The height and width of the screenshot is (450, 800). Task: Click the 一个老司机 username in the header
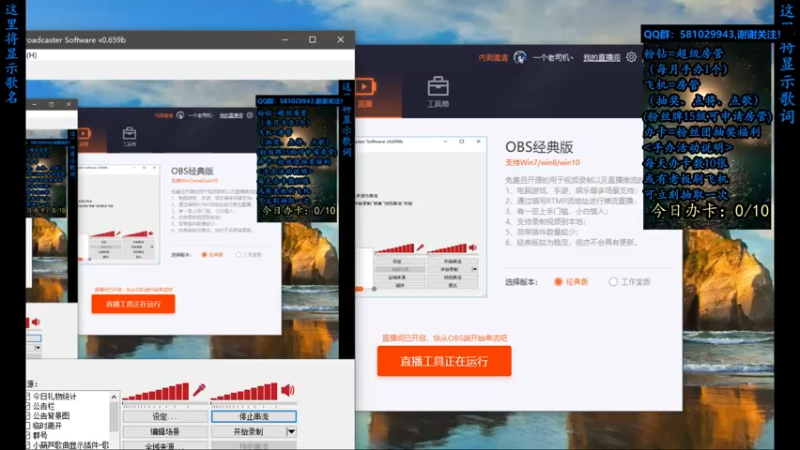coord(553,58)
